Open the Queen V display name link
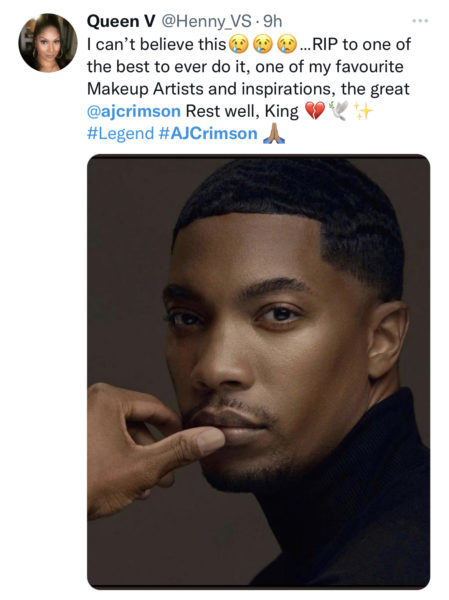Image resolution: width=449 pixels, height=600 pixels. (121, 21)
